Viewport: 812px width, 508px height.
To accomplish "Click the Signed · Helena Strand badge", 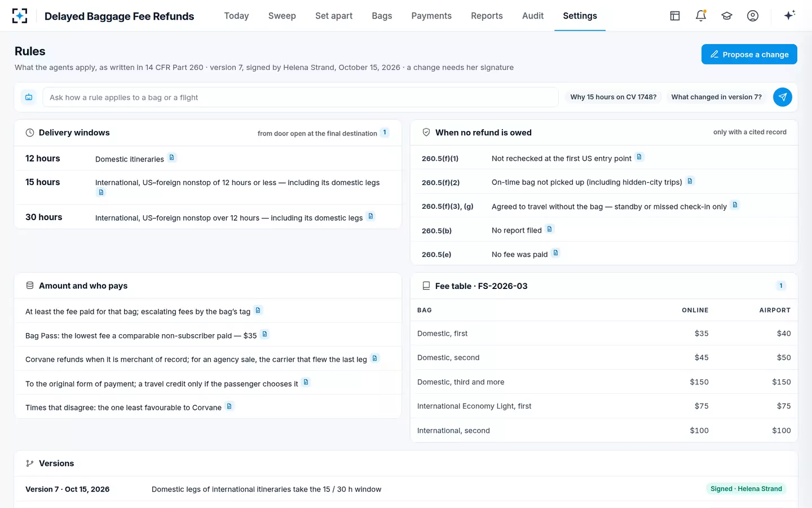I will pyautogui.click(x=746, y=489).
